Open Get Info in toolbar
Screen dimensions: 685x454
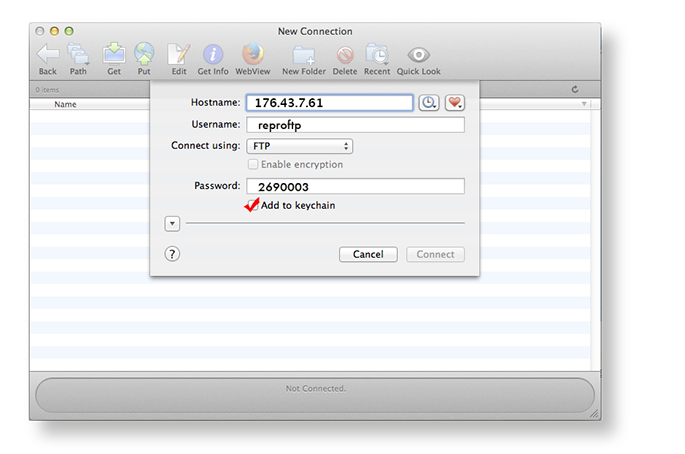pyautogui.click(x=213, y=55)
